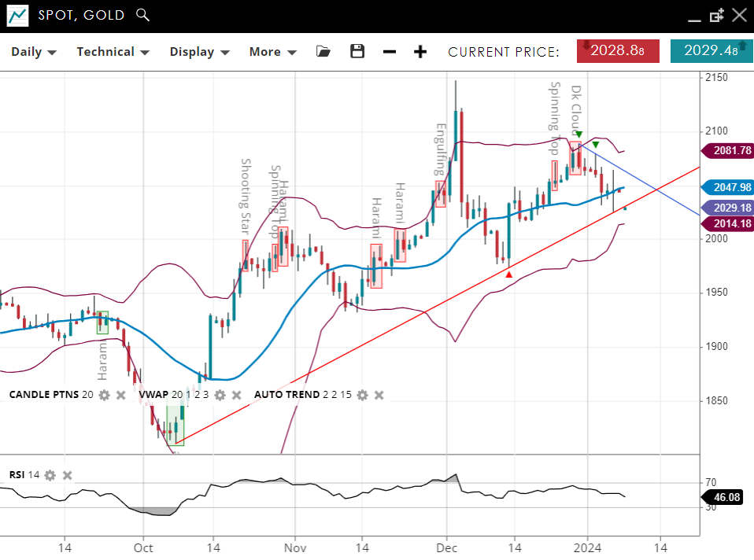The height and width of the screenshot is (560, 754).
Task: Expand the Daily timeframe dropdown
Action: point(33,52)
